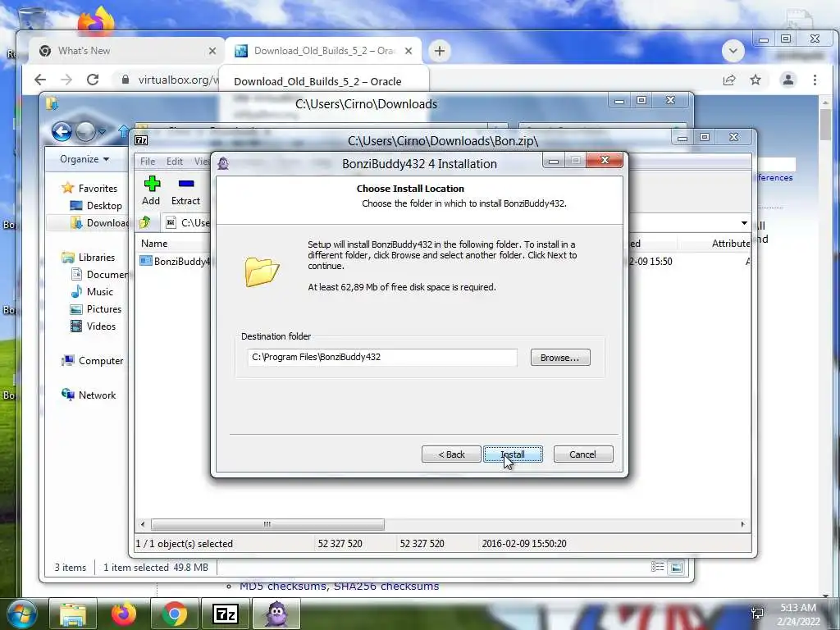This screenshot has height=630, width=840.
Task: Select Network in Explorer navigation pane
Action: click(x=89, y=395)
